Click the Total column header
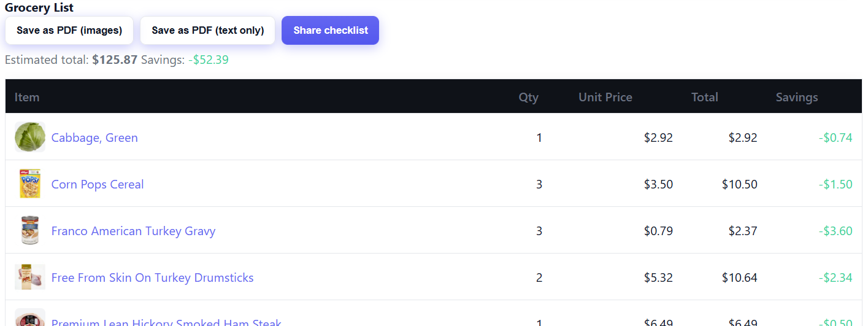Image resolution: width=868 pixels, height=326 pixels. (704, 97)
